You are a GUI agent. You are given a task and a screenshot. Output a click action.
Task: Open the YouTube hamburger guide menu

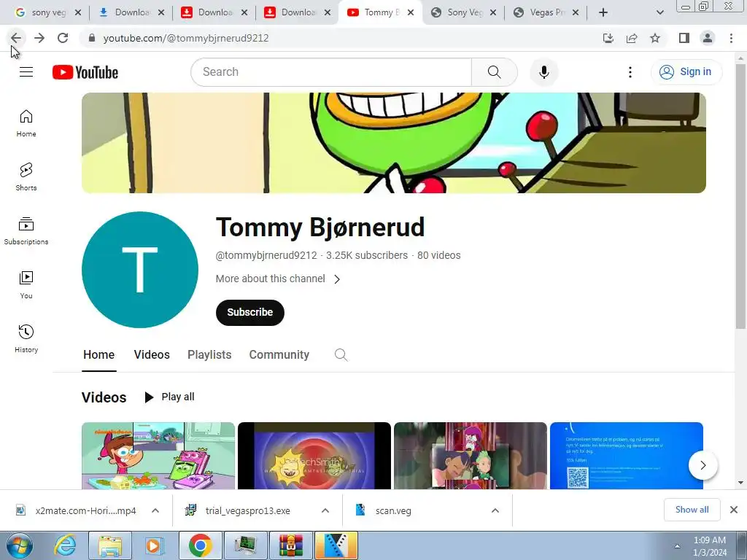click(x=26, y=72)
